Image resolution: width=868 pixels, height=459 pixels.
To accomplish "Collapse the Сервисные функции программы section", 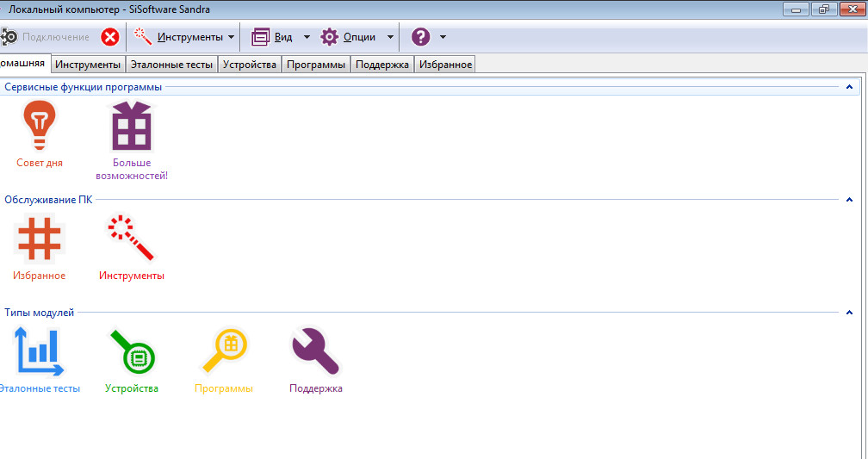I will click(849, 87).
